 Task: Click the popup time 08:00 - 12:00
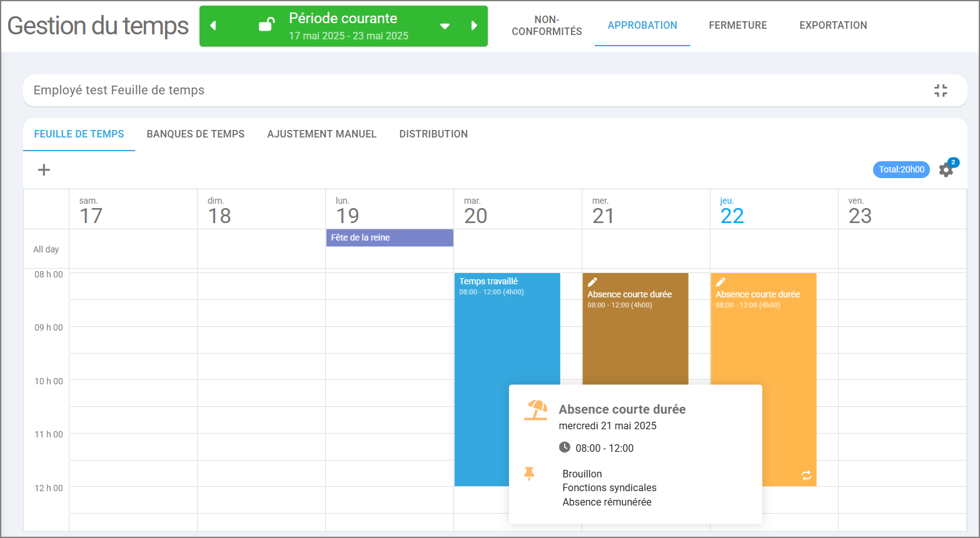(x=605, y=449)
